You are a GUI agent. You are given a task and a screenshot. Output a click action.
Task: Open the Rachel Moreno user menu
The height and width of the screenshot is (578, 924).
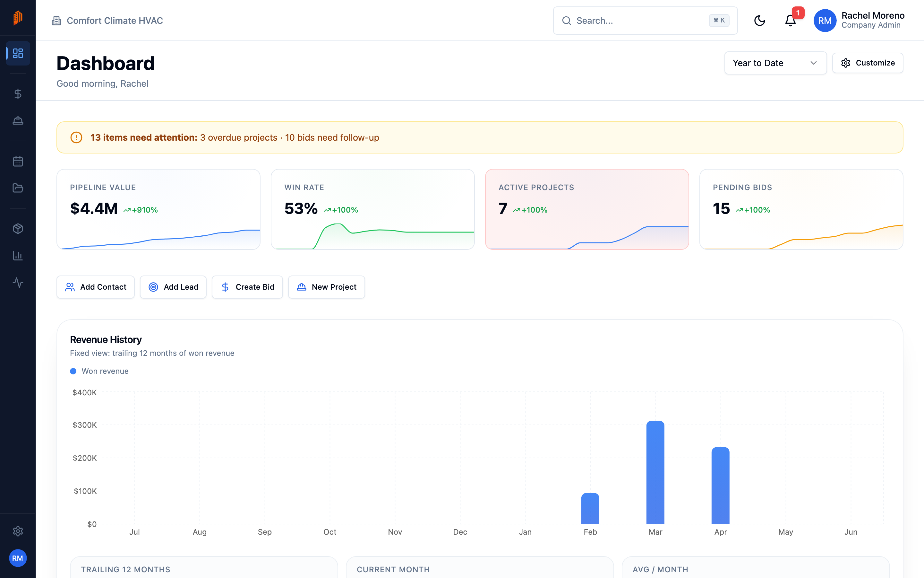[859, 21]
